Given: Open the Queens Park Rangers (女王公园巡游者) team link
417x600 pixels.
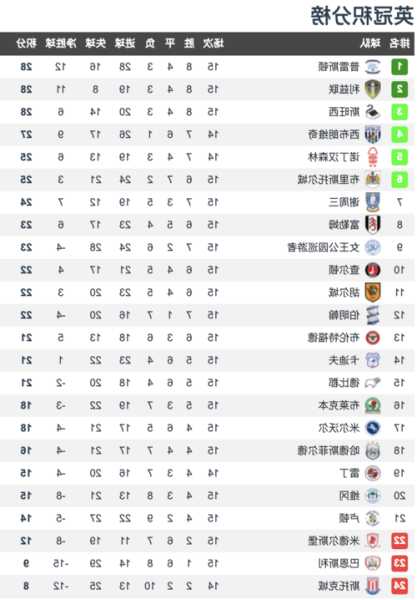Looking at the screenshot, I should (x=324, y=248).
